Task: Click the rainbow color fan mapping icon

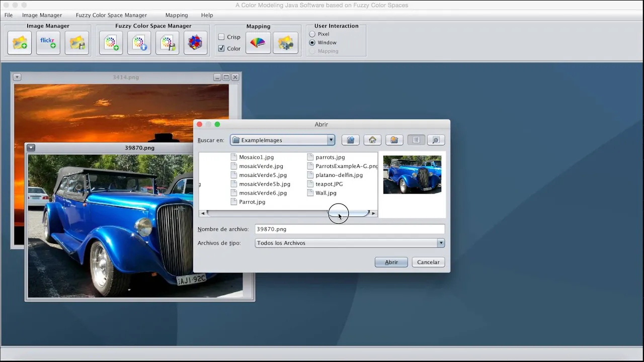Action: pyautogui.click(x=258, y=43)
